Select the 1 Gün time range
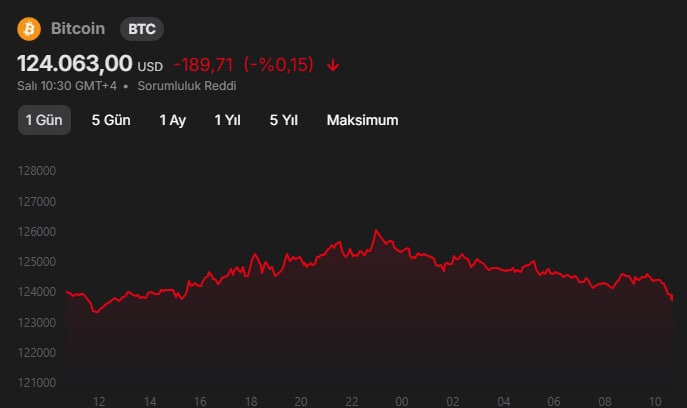 click(44, 120)
